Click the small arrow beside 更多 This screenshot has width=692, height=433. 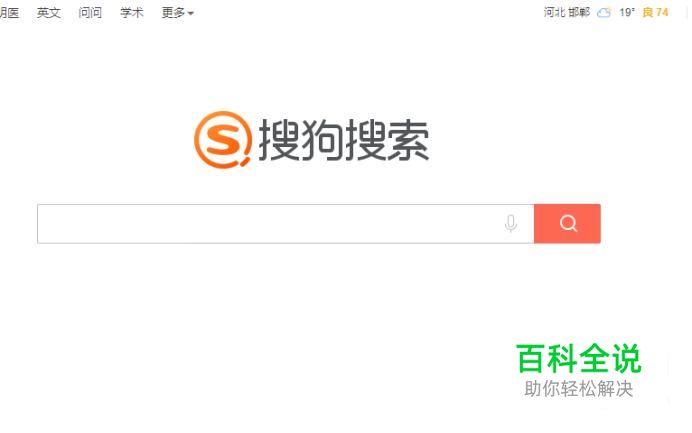191,14
